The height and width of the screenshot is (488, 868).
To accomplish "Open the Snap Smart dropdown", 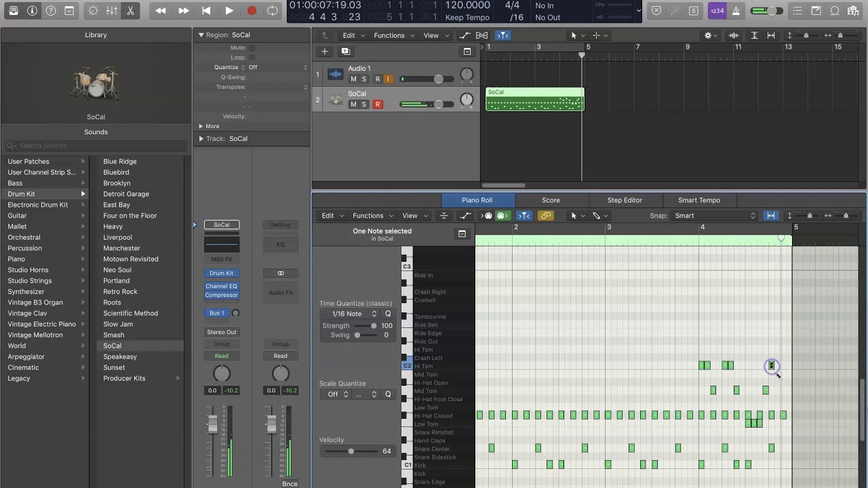I will tap(715, 216).
